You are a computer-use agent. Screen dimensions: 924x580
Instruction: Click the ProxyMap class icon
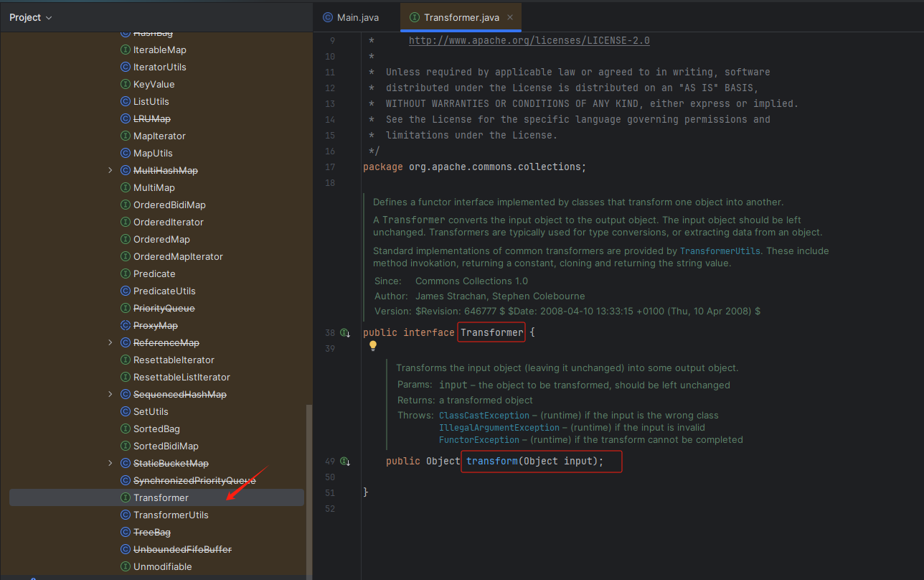pyautogui.click(x=126, y=325)
